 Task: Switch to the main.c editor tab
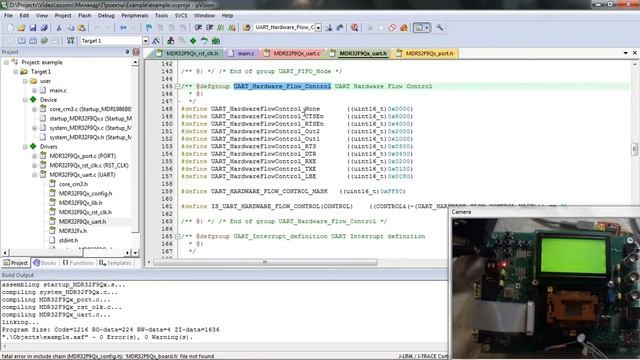coord(242,53)
